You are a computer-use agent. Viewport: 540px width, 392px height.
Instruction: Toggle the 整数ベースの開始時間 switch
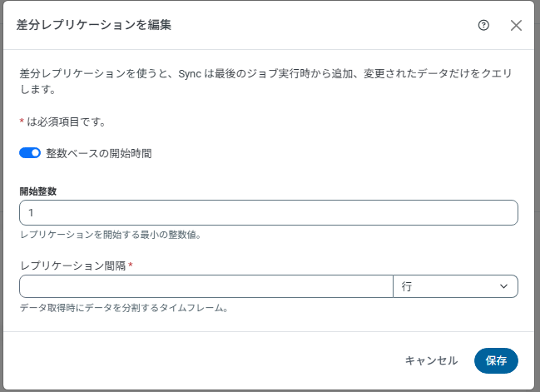click(30, 153)
